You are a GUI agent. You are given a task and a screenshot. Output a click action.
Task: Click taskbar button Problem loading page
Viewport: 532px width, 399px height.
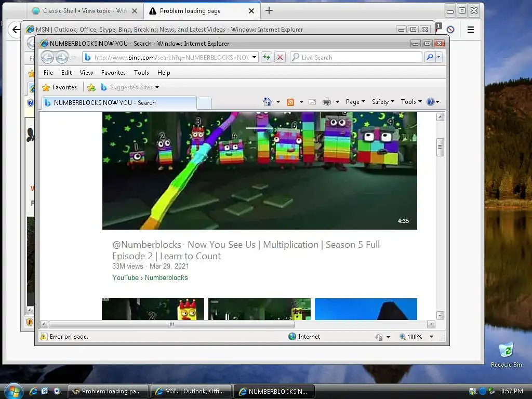(108, 391)
